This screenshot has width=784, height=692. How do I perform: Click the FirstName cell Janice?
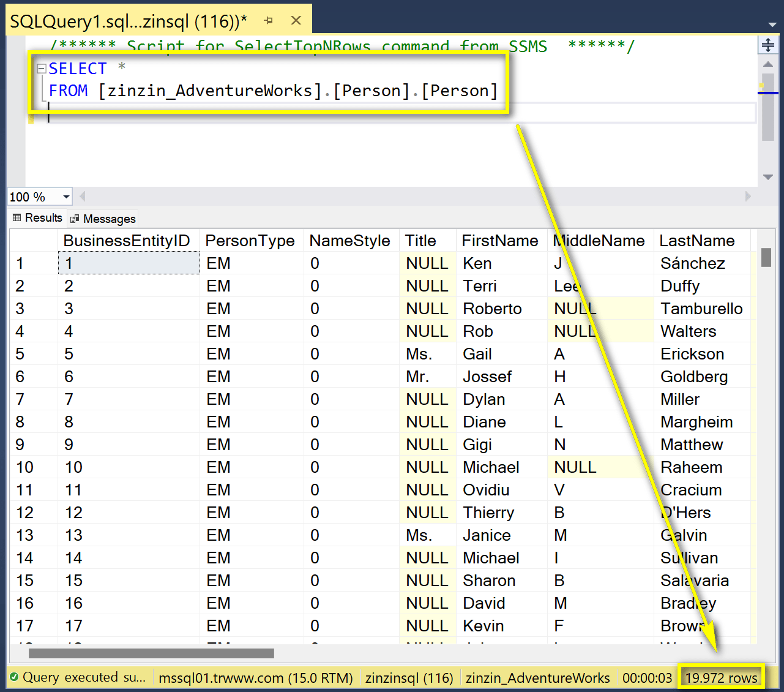tap(502, 535)
